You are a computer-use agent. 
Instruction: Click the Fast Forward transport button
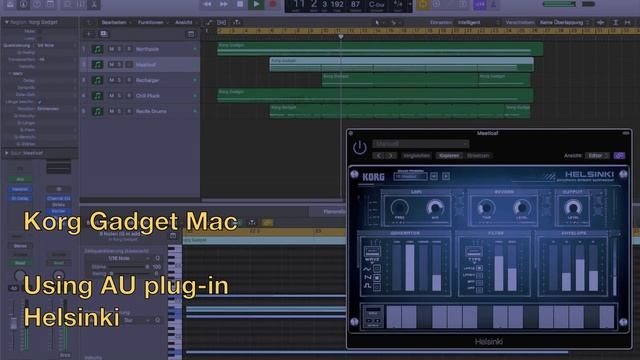tap(224, 4)
